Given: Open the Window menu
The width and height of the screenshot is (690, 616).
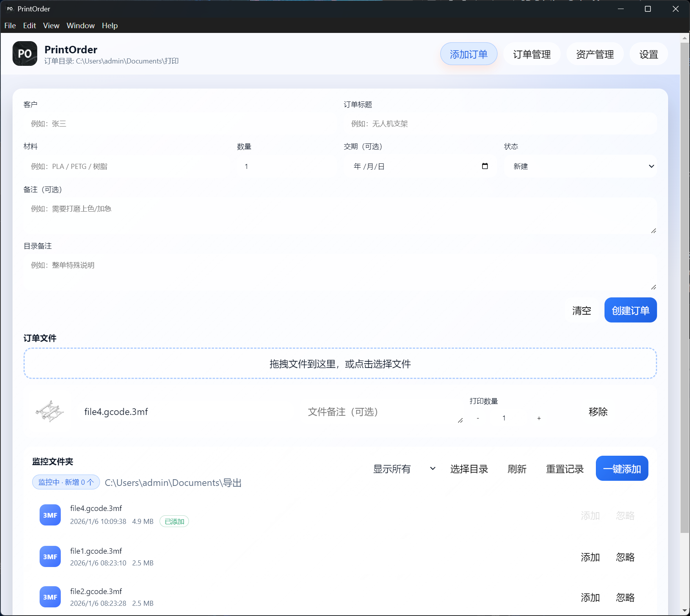Looking at the screenshot, I should pos(80,25).
